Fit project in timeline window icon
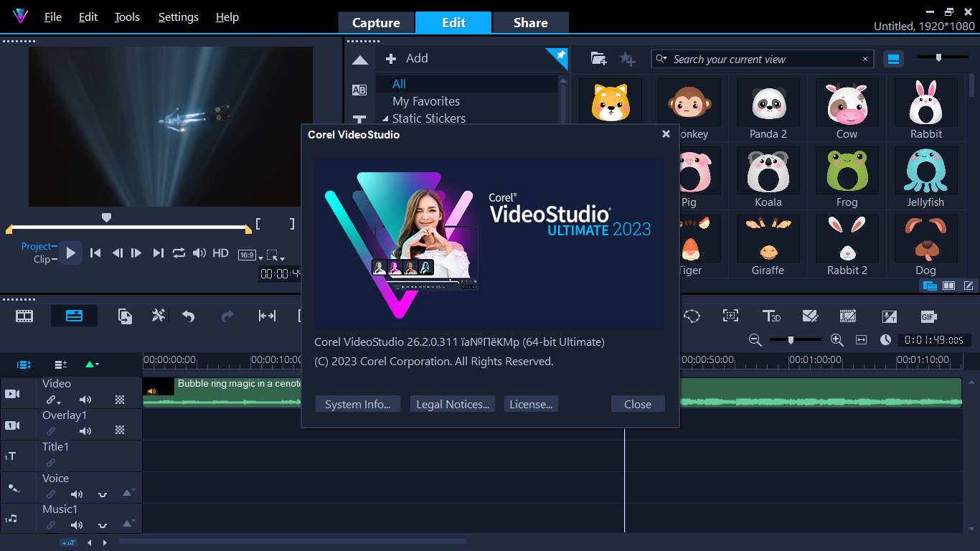This screenshot has width=980, height=551. 861,339
